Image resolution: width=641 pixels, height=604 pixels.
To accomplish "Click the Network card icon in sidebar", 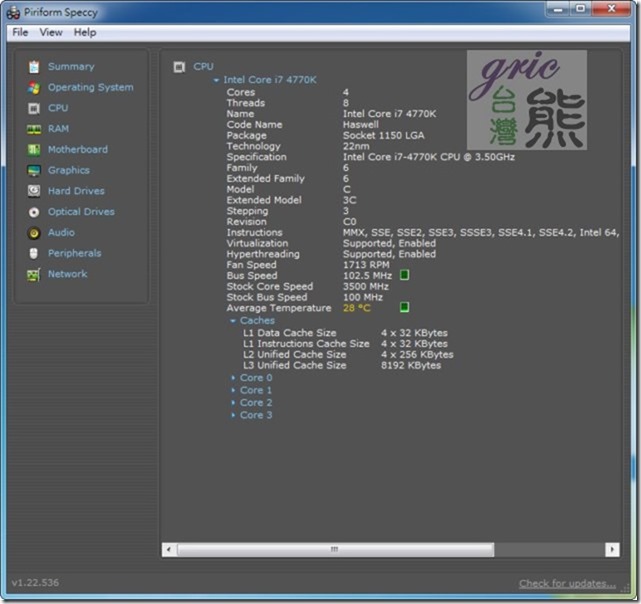I will (34, 274).
